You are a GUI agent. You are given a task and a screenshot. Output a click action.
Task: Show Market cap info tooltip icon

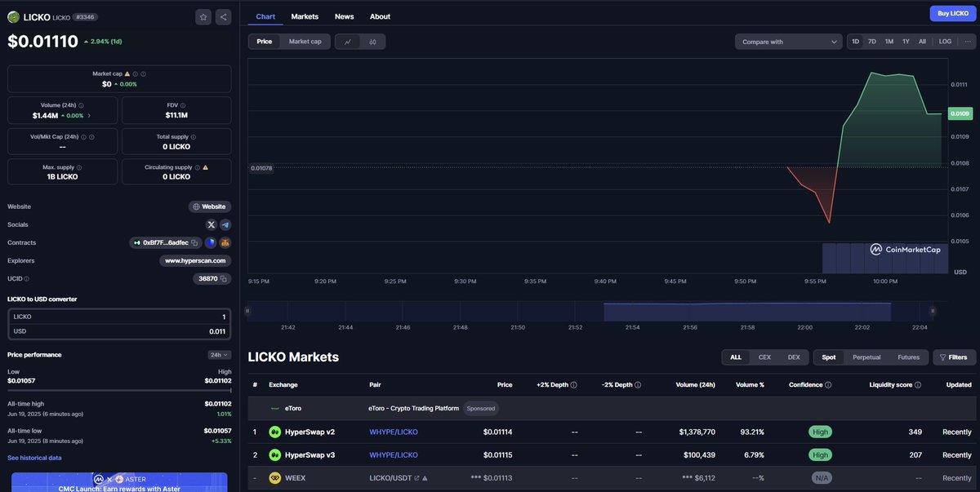[135, 73]
